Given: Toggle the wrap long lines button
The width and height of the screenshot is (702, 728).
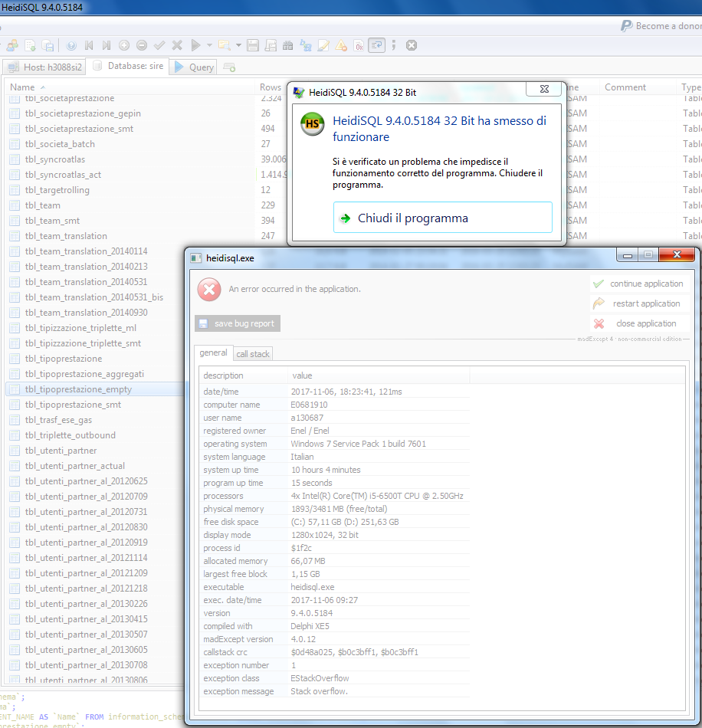Looking at the screenshot, I should [x=376, y=45].
